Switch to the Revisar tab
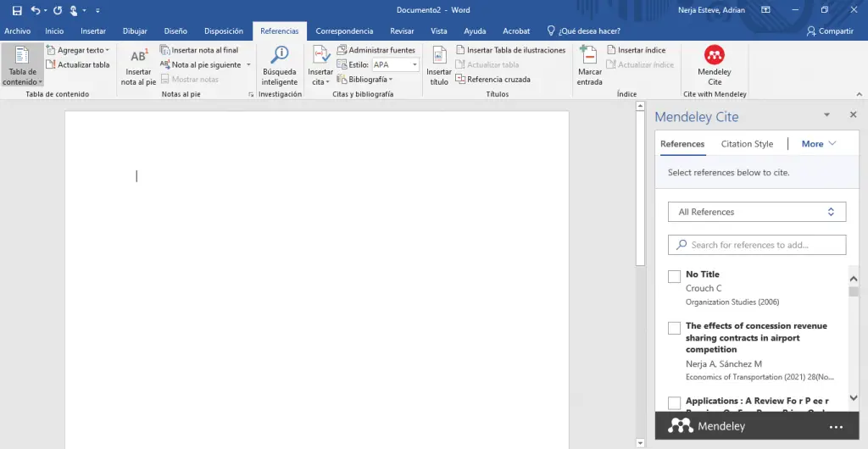The width and height of the screenshot is (868, 449). pos(402,31)
